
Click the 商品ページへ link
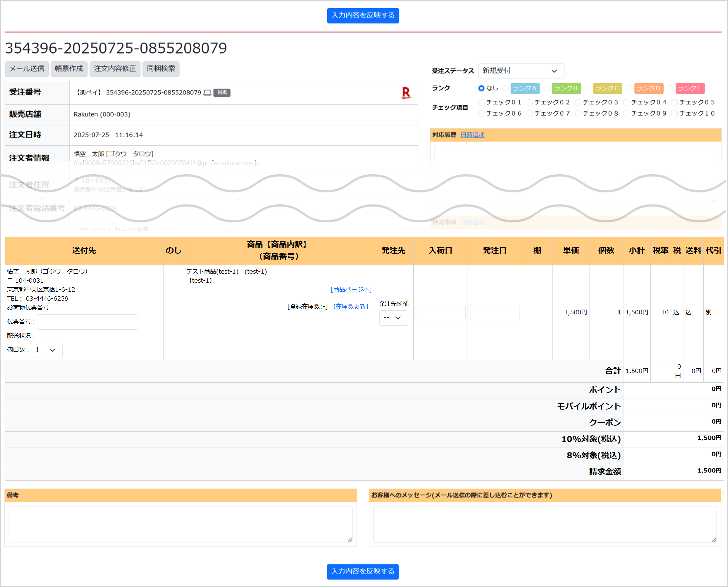(351, 289)
